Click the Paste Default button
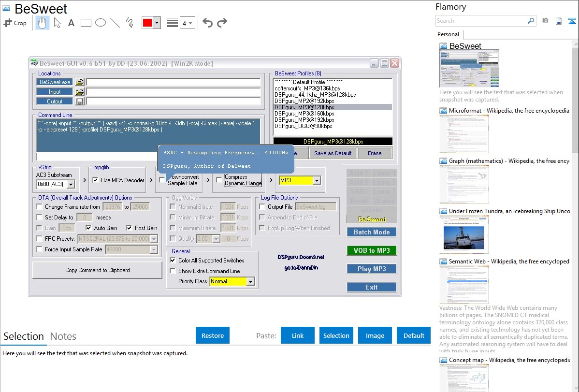The width and height of the screenshot is (579, 392). 414,335
